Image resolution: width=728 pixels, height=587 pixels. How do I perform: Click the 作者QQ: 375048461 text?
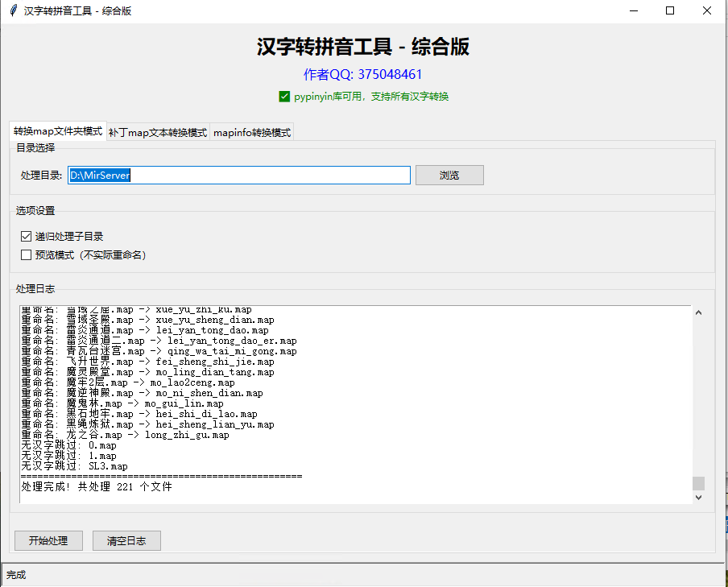point(363,75)
